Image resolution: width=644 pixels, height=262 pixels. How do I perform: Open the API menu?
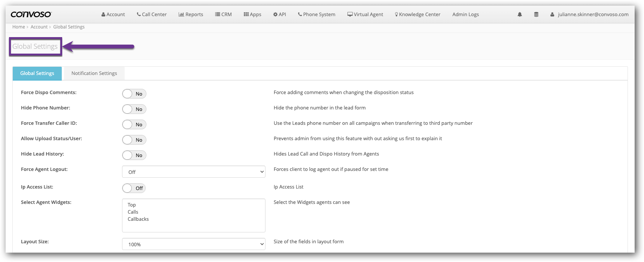[280, 14]
